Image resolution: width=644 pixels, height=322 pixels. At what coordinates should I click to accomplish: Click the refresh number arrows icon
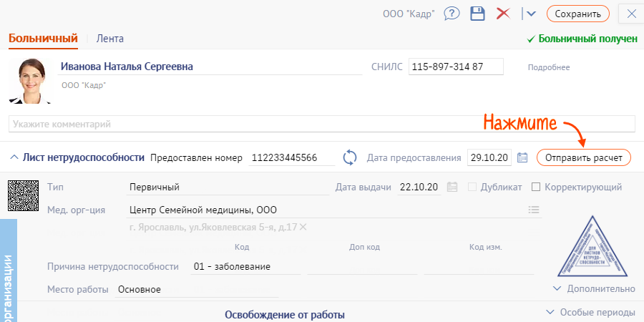[x=350, y=157]
